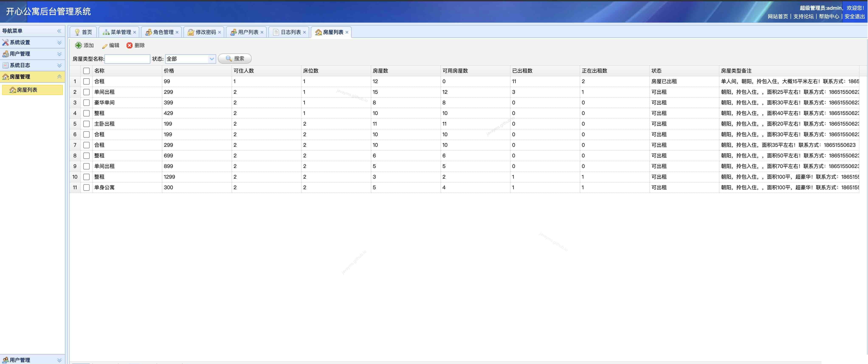Toggle the select-all checkbox in table header

[86, 71]
